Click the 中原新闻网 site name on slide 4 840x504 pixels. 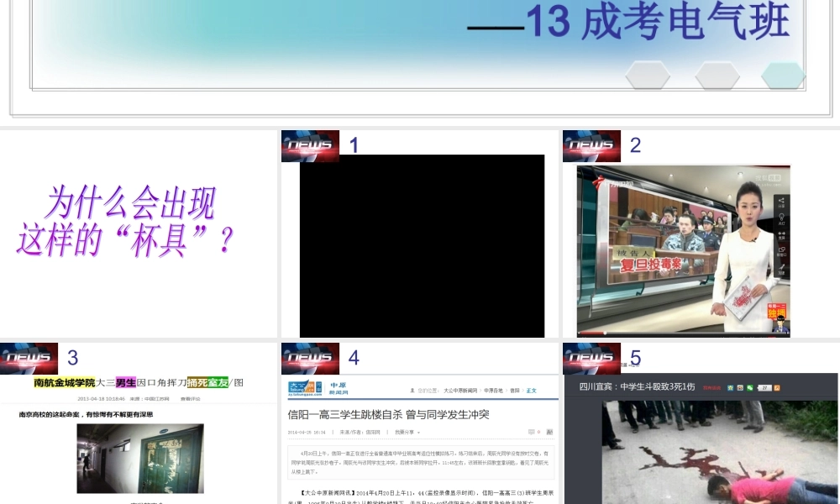coord(339,389)
